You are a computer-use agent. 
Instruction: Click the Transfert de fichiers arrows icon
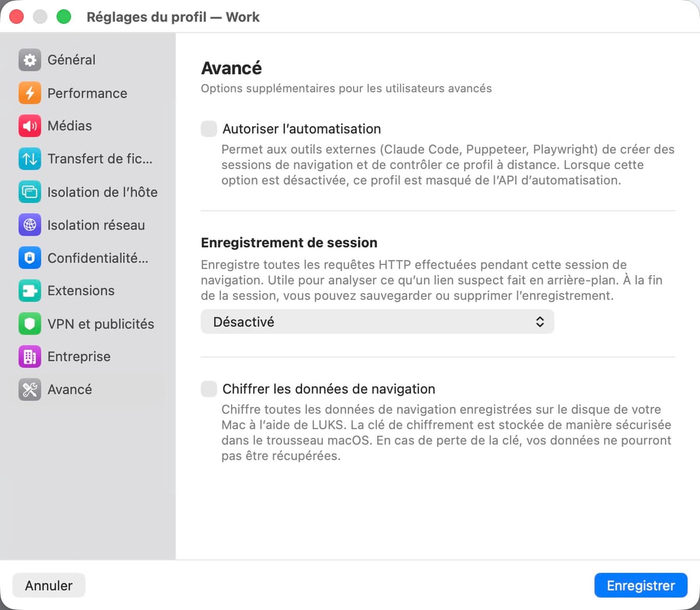point(30,159)
